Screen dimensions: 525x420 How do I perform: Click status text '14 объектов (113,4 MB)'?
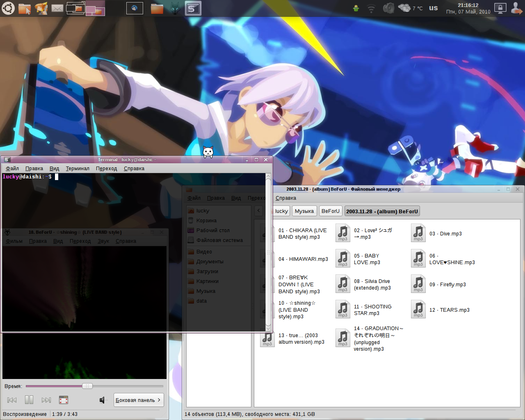tap(213, 414)
